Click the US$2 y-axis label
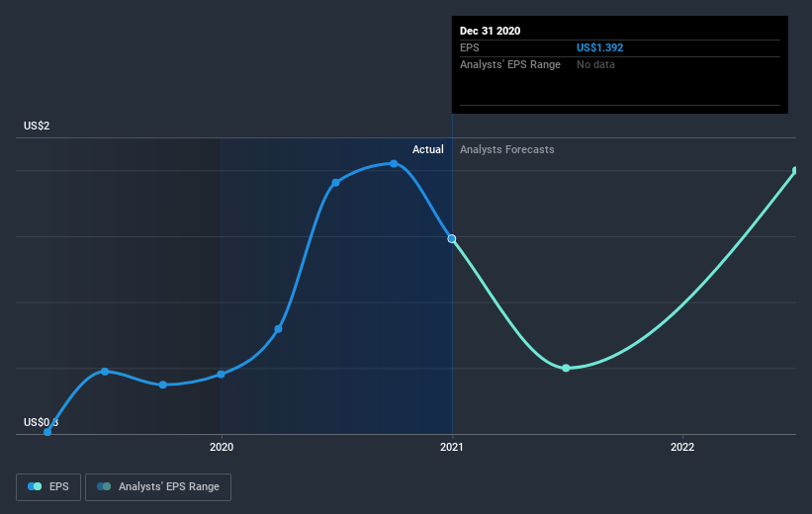The height and width of the screenshot is (514, 812). [37, 126]
